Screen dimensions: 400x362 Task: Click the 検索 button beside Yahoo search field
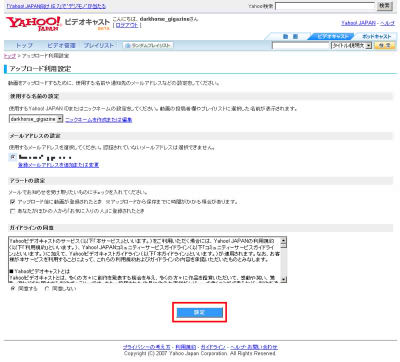(385, 6)
